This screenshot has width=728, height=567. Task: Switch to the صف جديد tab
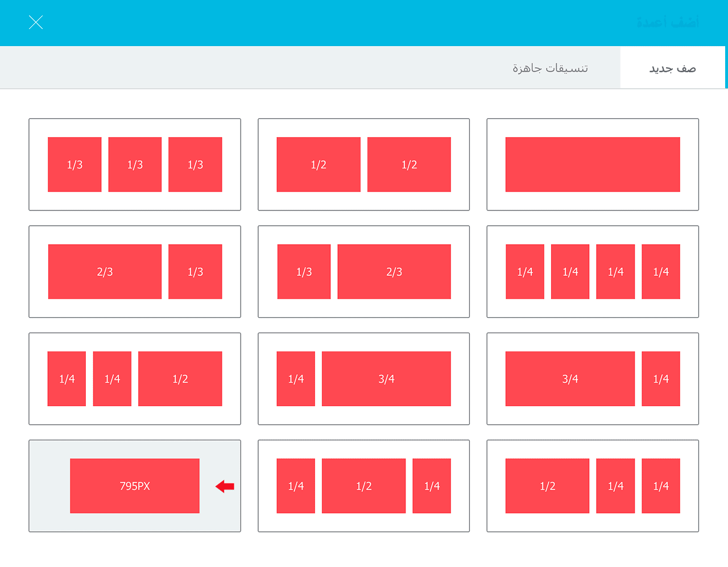tap(672, 68)
